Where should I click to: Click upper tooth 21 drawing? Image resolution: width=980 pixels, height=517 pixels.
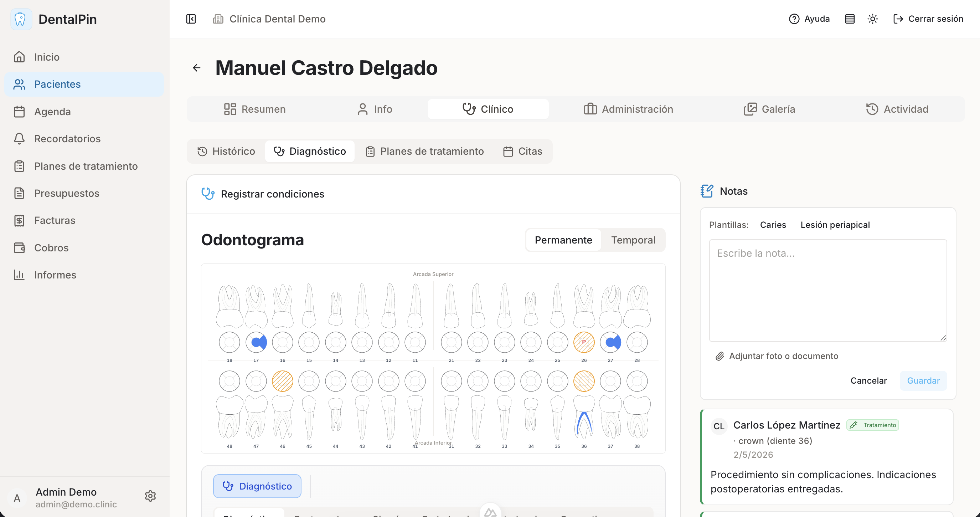[x=451, y=306]
